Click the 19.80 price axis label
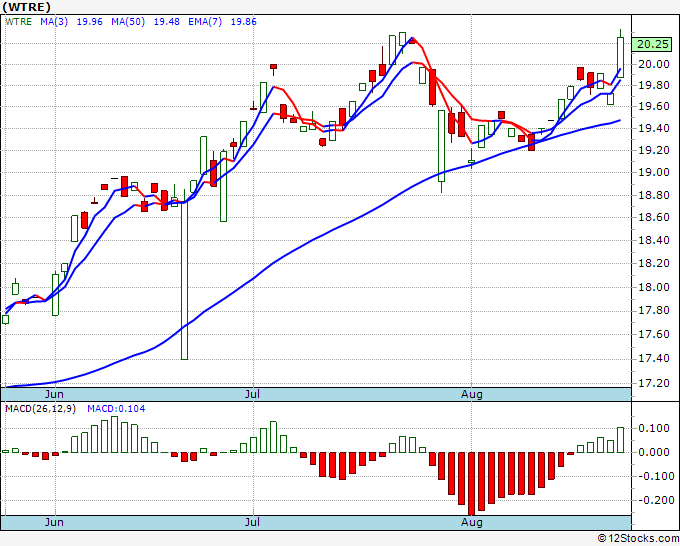 pos(654,85)
